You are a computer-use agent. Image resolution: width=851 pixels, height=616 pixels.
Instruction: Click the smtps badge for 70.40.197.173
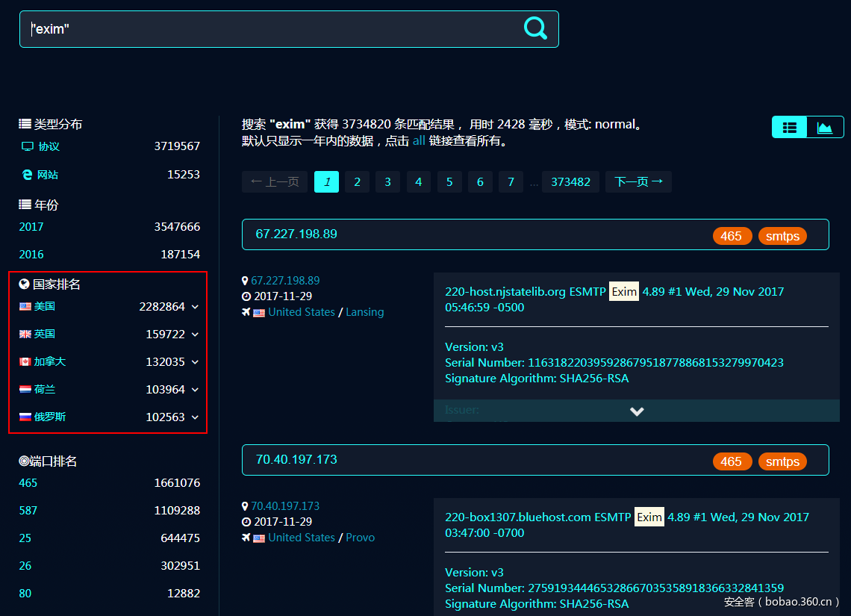[782, 461]
